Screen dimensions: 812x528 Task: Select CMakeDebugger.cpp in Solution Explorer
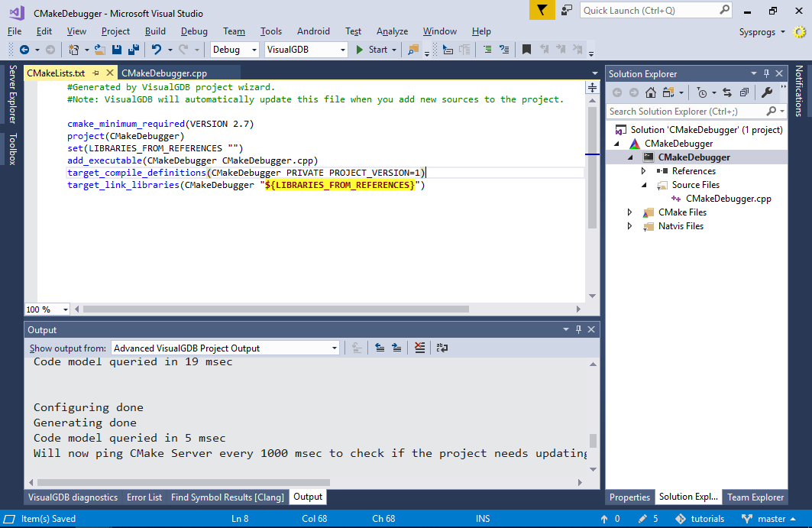coord(728,199)
